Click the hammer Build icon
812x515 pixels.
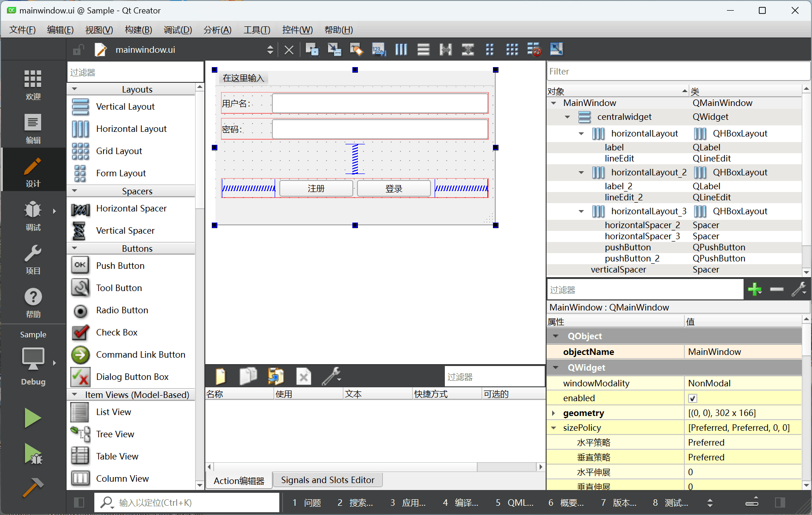click(33, 487)
